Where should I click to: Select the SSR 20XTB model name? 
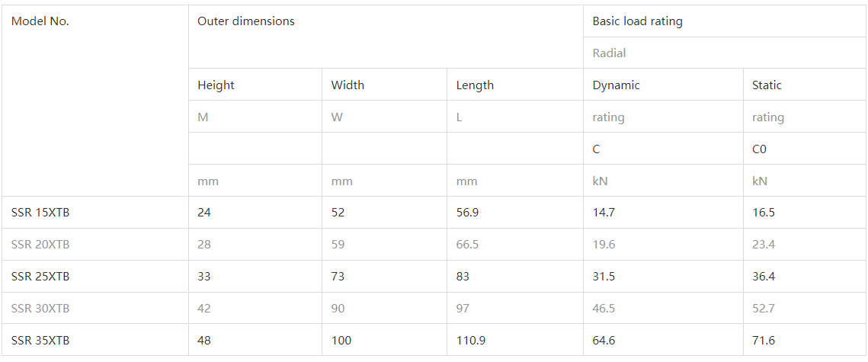click(x=40, y=245)
